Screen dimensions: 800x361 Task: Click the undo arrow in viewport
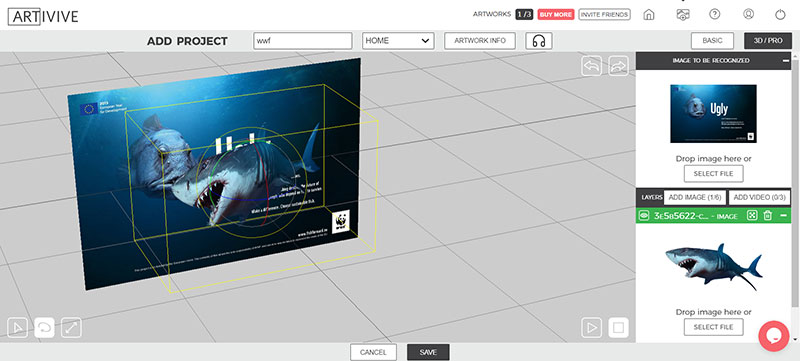(x=591, y=66)
